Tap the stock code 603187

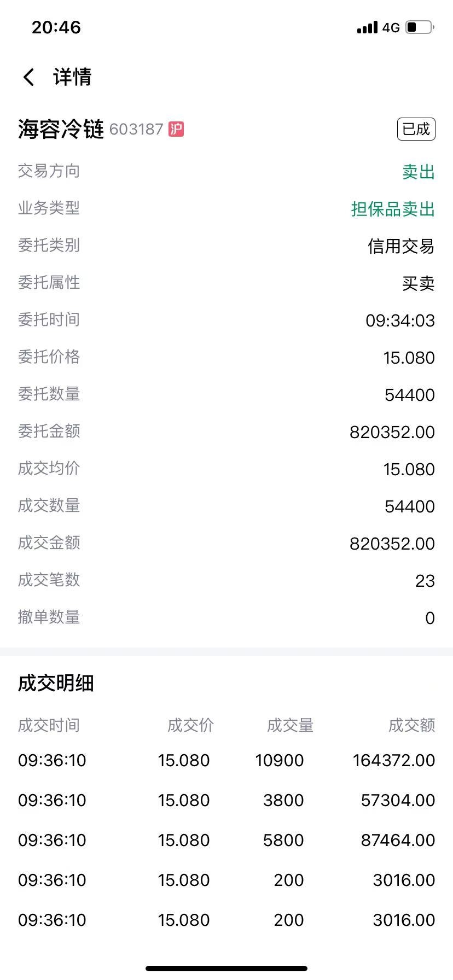click(136, 129)
